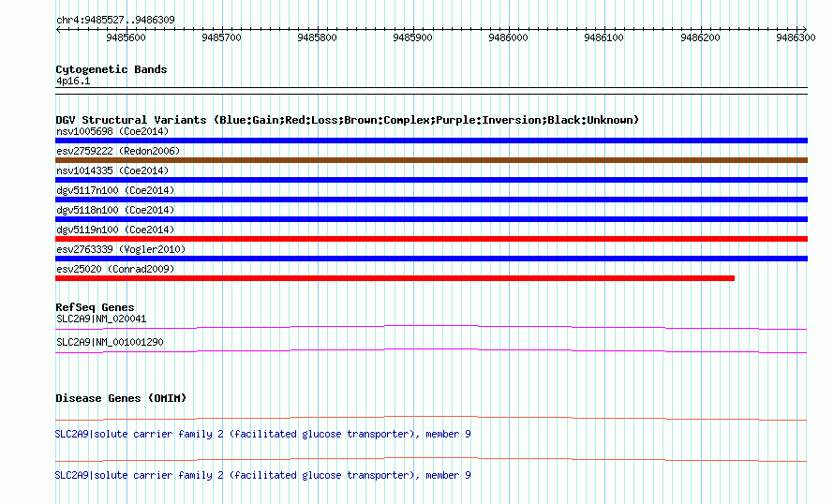The width and height of the screenshot is (834, 504).
Task: Click the blue esv2763339 variant bar
Action: point(431,259)
